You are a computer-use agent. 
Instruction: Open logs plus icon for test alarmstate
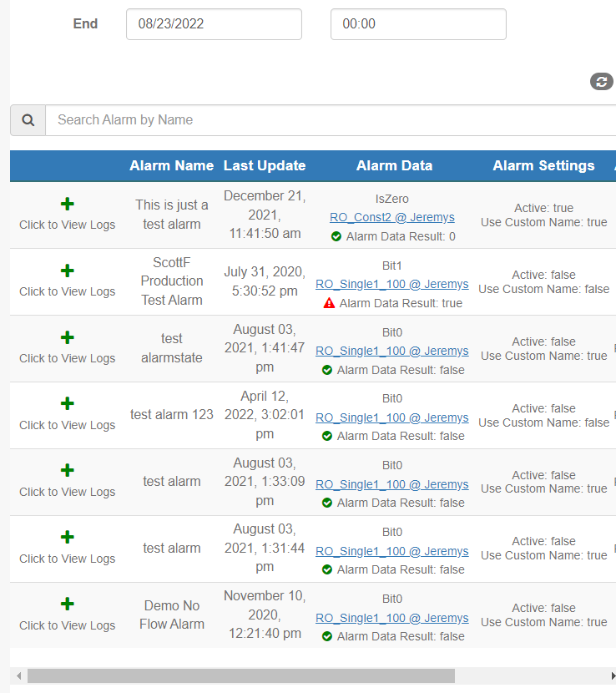[67, 337]
